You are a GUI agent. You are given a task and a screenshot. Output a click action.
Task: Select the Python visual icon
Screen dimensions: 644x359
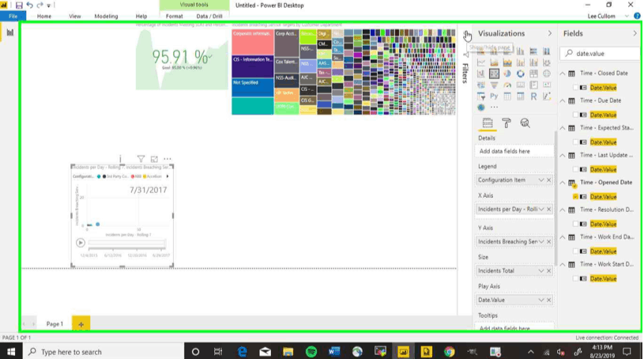[494, 96]
